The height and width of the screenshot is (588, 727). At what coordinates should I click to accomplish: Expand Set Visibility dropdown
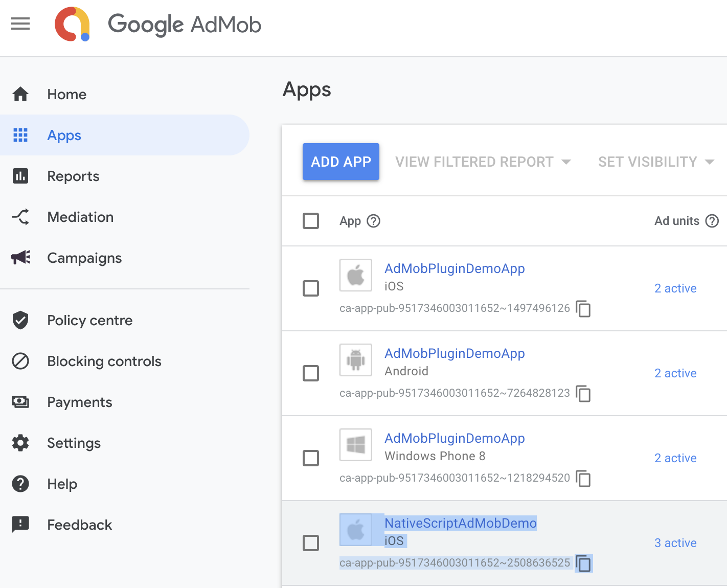(x=656, y=162)
